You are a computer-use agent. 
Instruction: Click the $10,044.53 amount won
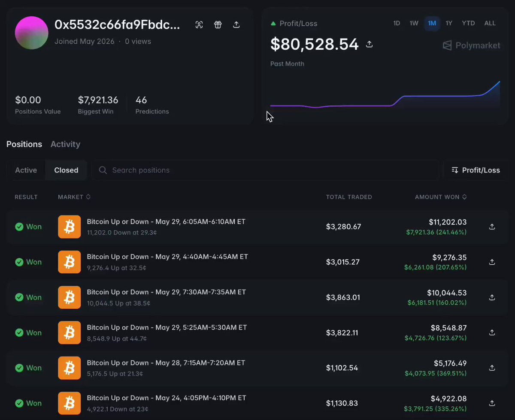click(447, 293)
